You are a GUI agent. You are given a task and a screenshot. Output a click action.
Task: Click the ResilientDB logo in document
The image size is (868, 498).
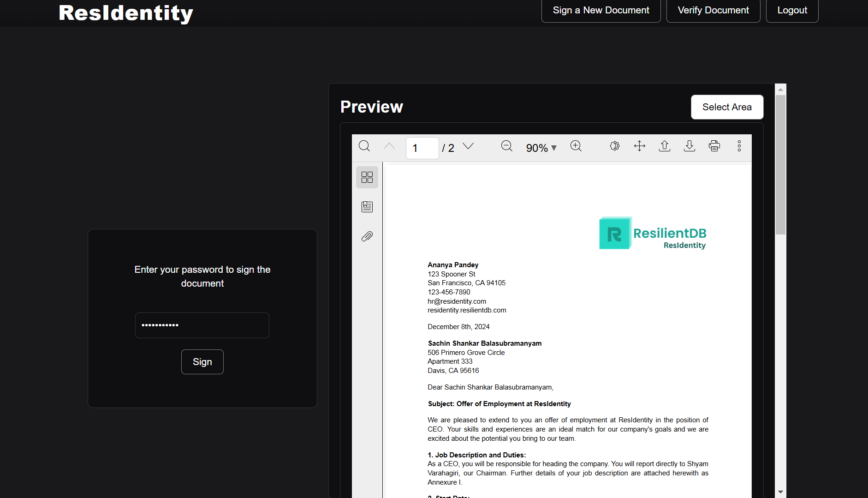point(653,233)
